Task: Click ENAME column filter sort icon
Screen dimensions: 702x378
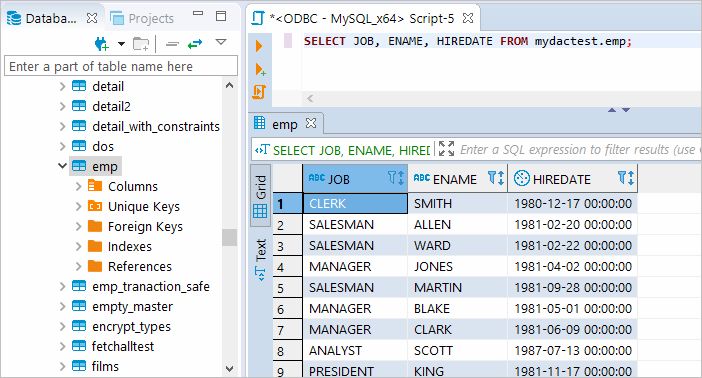Action: pyautogui.click(x=496, y=178)
